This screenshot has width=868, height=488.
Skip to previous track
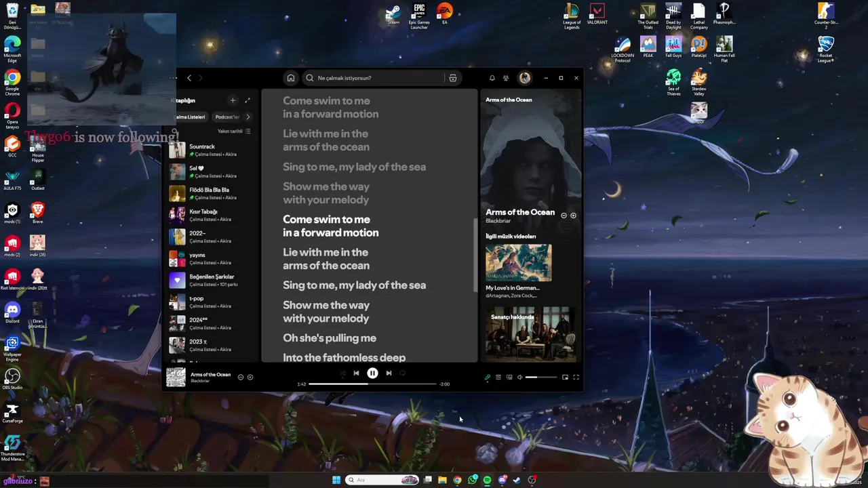356,373
